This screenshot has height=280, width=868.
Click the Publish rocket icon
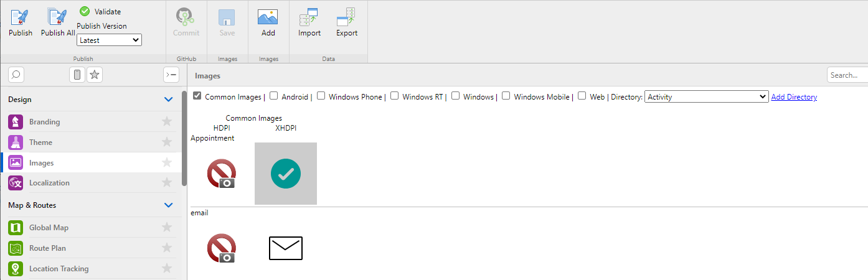point(20,17)
